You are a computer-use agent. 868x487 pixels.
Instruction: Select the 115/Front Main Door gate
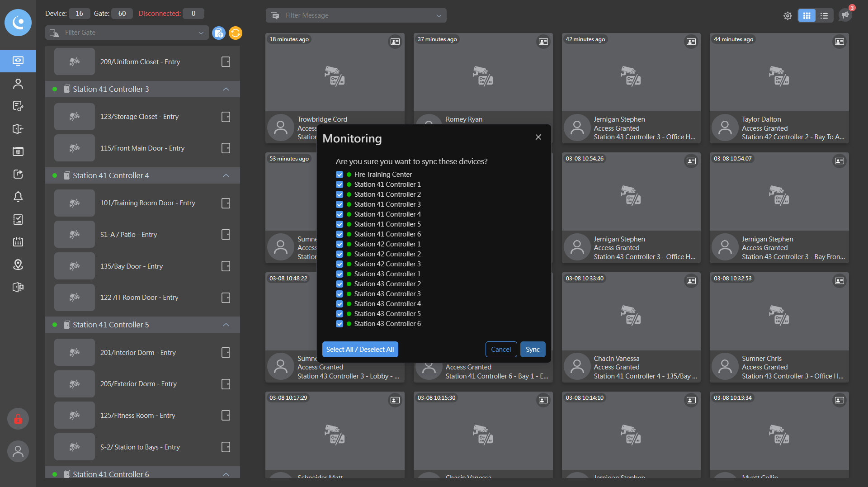click(142, 148)
